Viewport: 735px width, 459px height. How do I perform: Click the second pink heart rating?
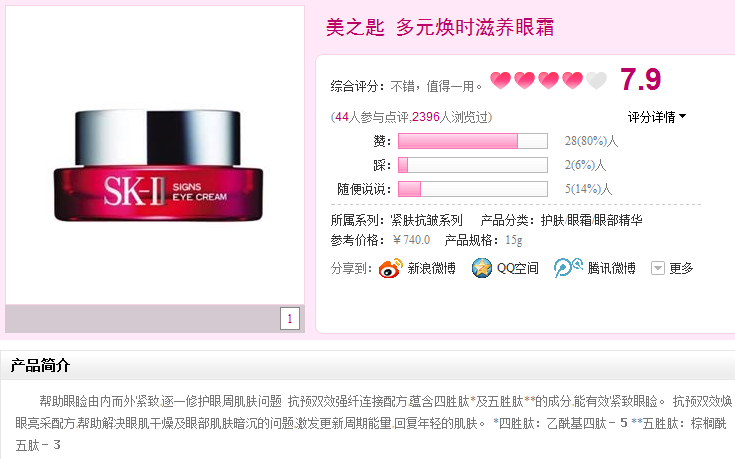click(525, 81)
